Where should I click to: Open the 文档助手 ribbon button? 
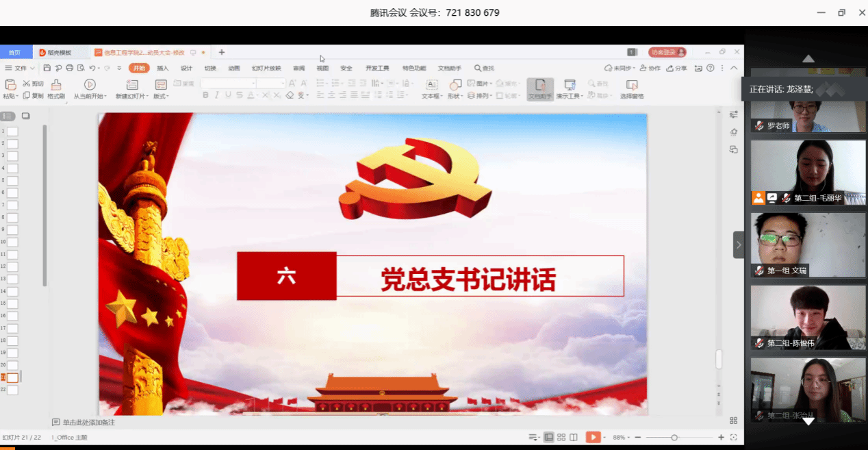click(x=540, y=89)
